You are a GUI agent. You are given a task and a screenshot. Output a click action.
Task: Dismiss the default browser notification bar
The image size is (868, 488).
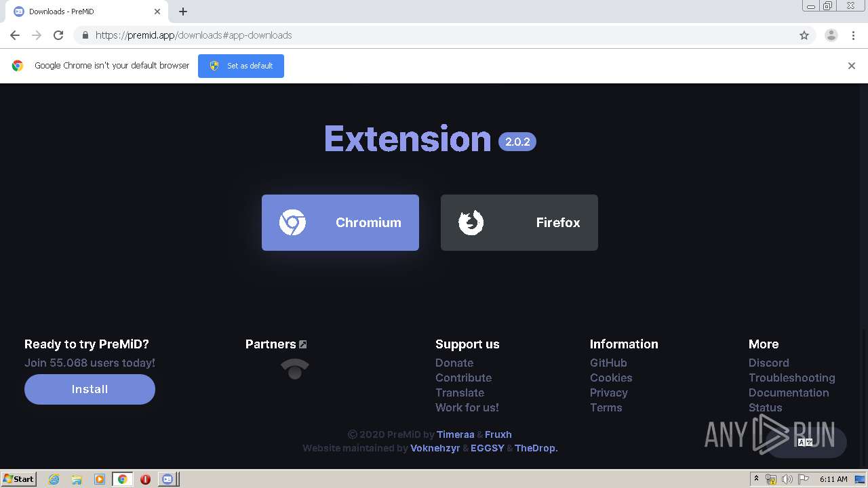tap(852, 66)
